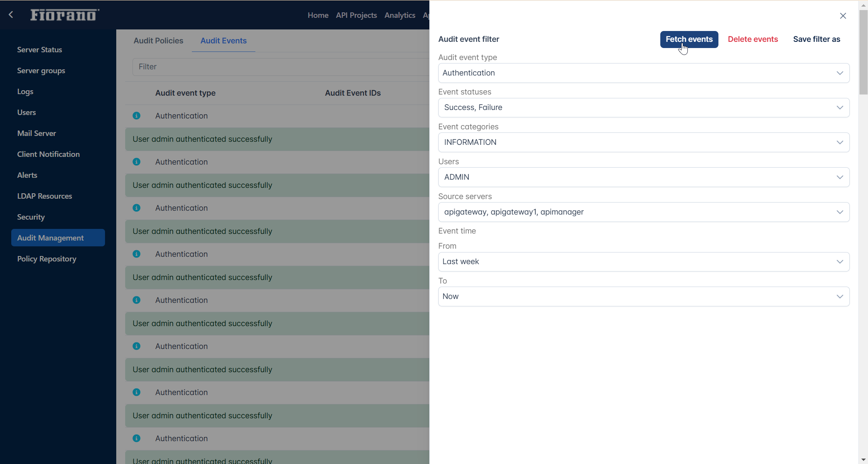Click the scrollbar down arrow
868x464 pixels.
pyautogui.click(x=863, y=460)
